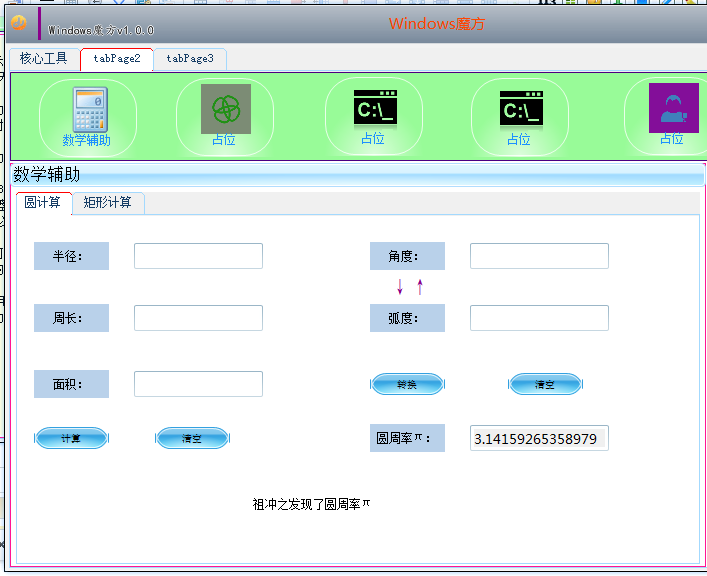The width and height of the screenshot is (707, 576).
Task: Click the purple up arrow between 角度 and 弧度
Action: (420, 286)
